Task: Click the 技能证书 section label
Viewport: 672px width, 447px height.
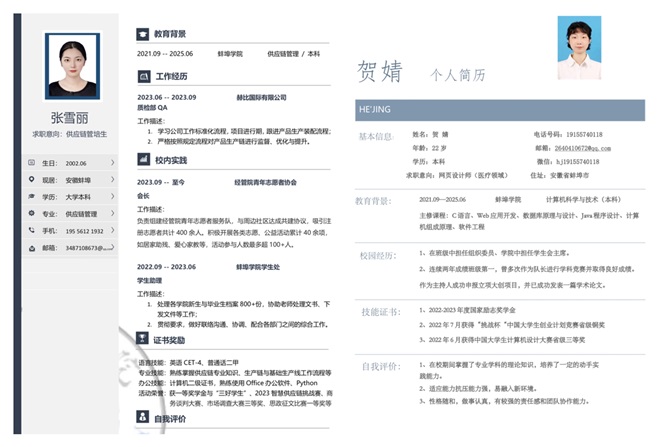Action: 378,311
